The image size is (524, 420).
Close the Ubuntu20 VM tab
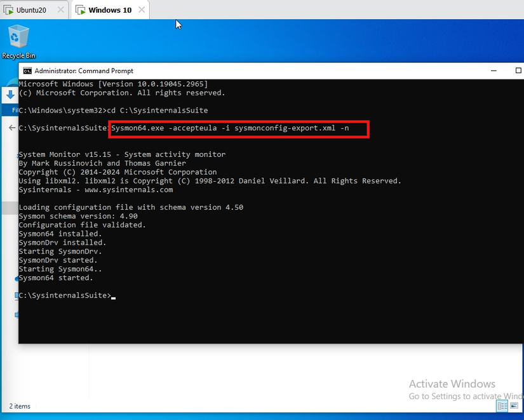[x=60, y=10]
